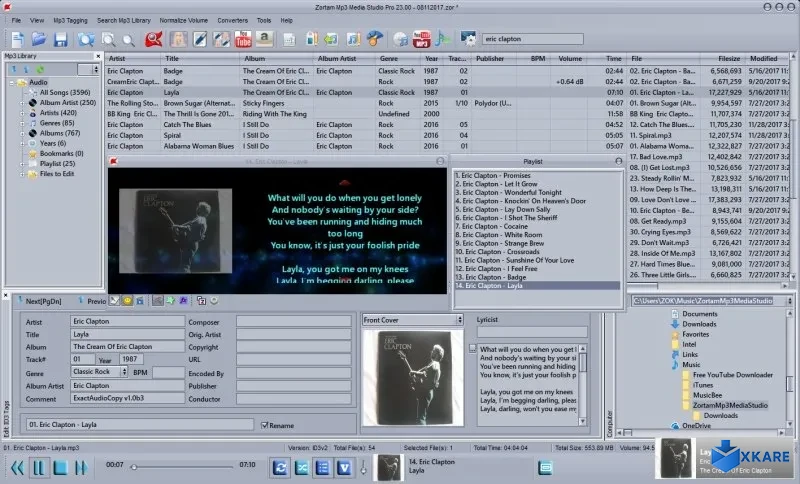Select All Songs (3596) in library
Viewport: 800px width, 484px height.
[x=65, y=92]
